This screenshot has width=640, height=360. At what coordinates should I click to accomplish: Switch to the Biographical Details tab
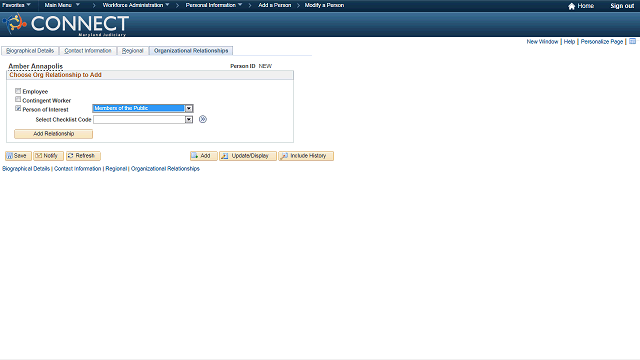[x=30, y=51]
